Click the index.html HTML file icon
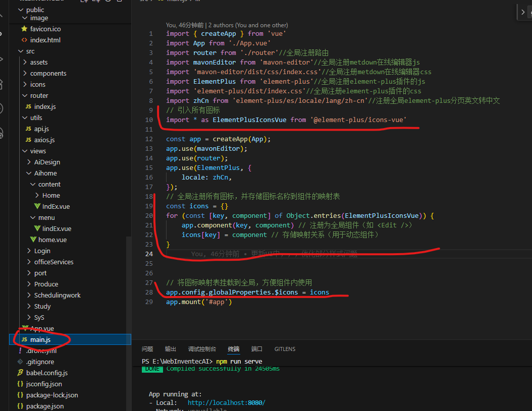Image resolution: width=532 pixels, height=411 pixels. tap(24, 40)
